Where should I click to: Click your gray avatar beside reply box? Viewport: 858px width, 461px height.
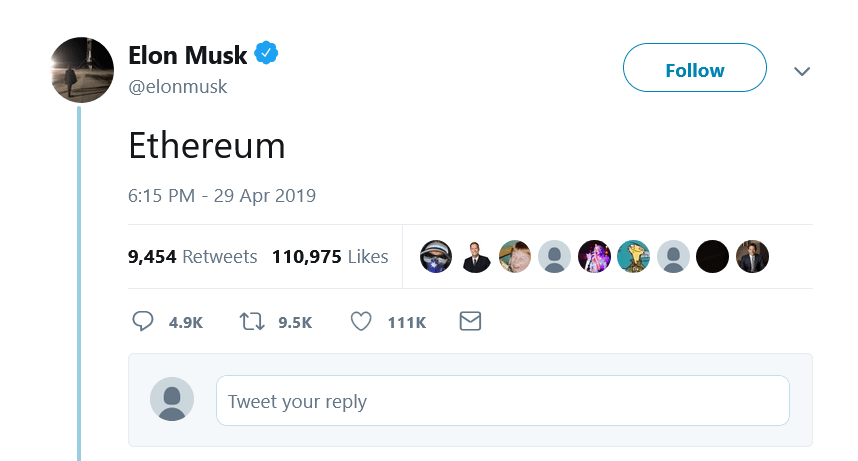coord(172,400)
